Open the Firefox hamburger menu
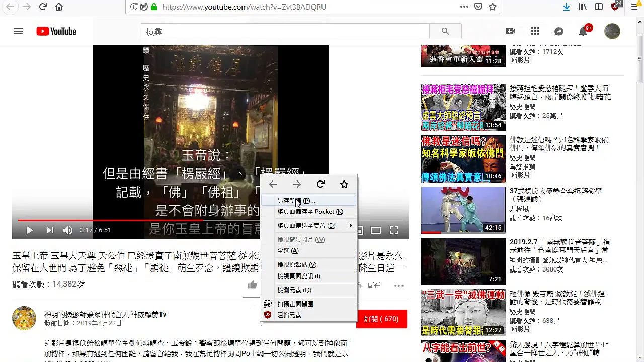Viewport: 644px width, 362px height. coord(634,7)
